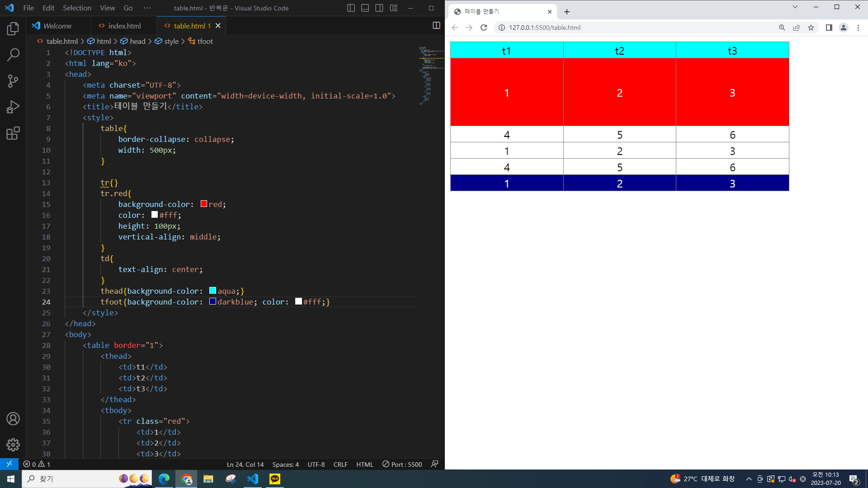Click the browser address bar URL
Viewport: 868px width, 488px height.
click(544, 28)
